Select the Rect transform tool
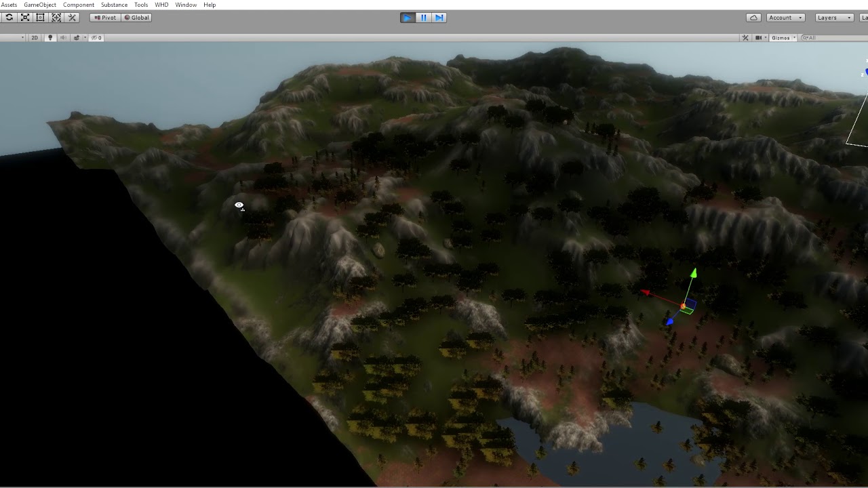 40,18
